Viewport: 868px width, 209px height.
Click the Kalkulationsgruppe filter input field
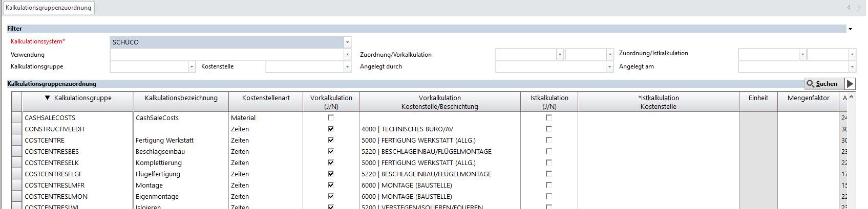149,67
